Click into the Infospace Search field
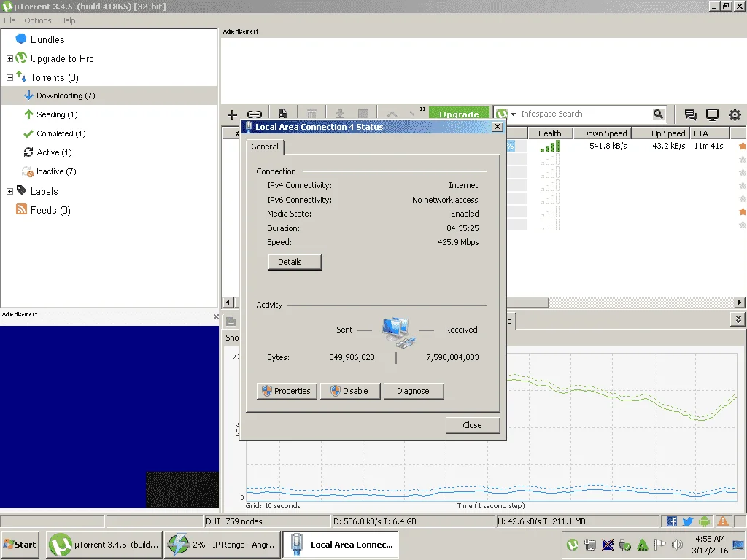This screenshot has height=560, width=747. tap(585, 114)
